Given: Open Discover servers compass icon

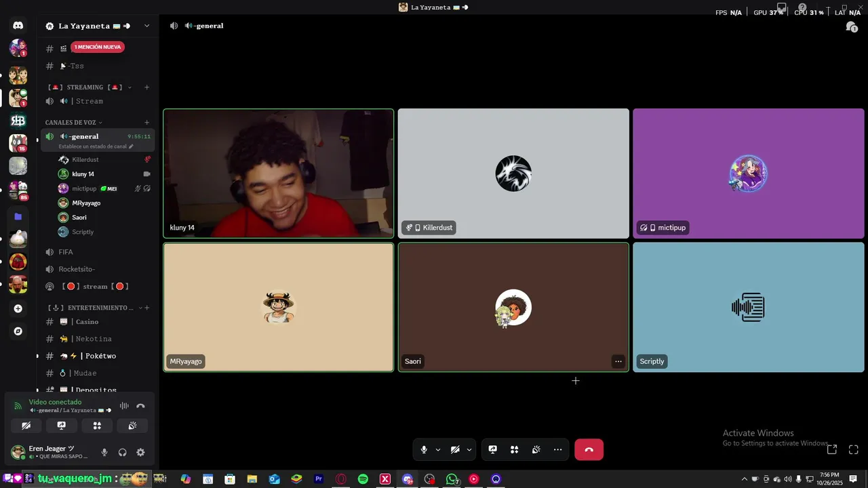Looking at the screenshot, I should [x=18, y=331].
